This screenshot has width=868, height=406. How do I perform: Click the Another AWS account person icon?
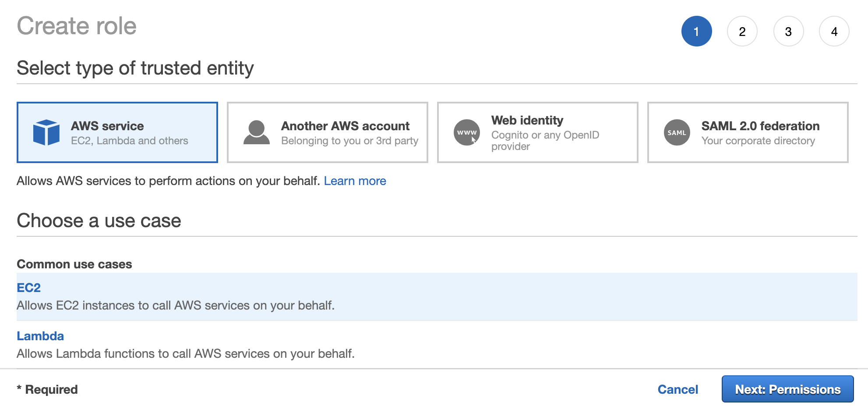tap(256, 132)
